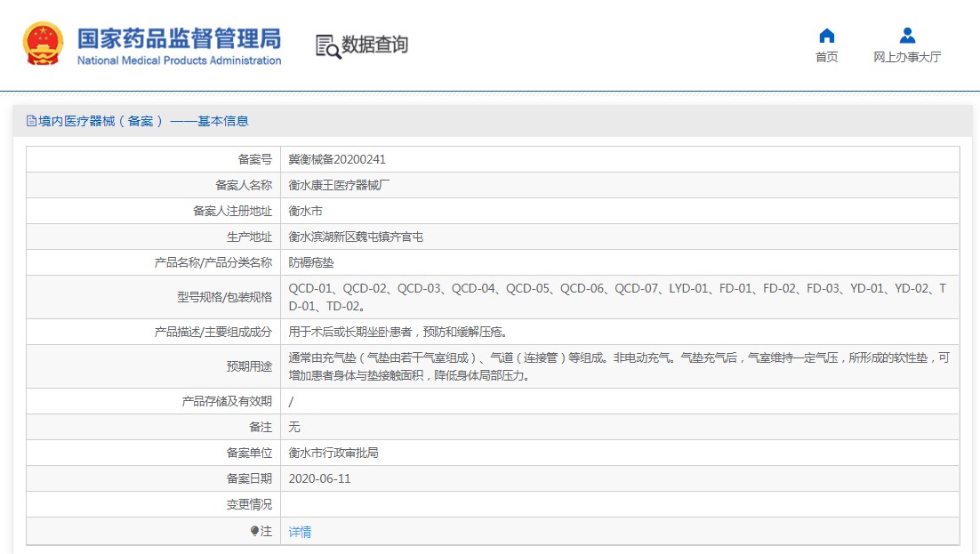Open the 首页 home icon
Image resolution: width=980 pixels, height=554 pixels.
point(827,36)
